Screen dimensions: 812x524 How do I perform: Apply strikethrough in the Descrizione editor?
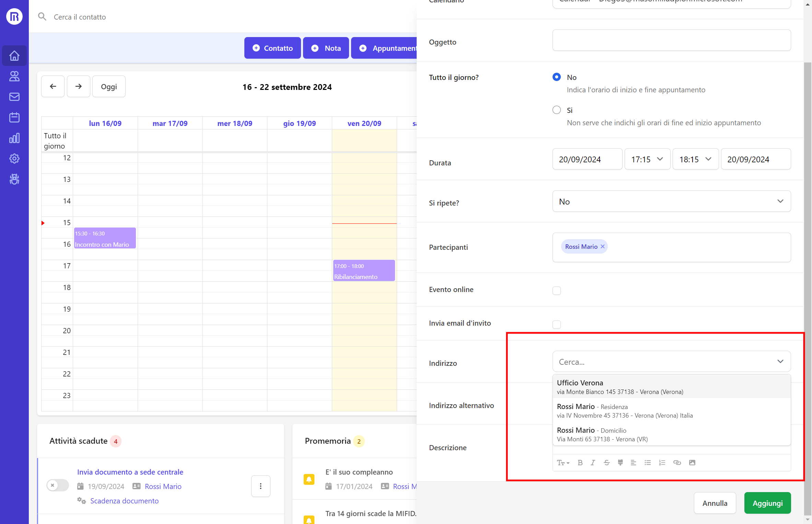[606, 463]
